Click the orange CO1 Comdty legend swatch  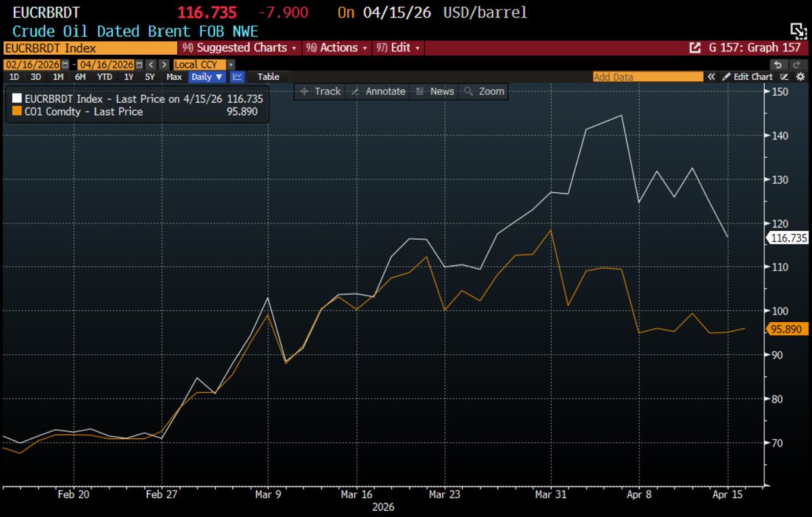(16, 112)
